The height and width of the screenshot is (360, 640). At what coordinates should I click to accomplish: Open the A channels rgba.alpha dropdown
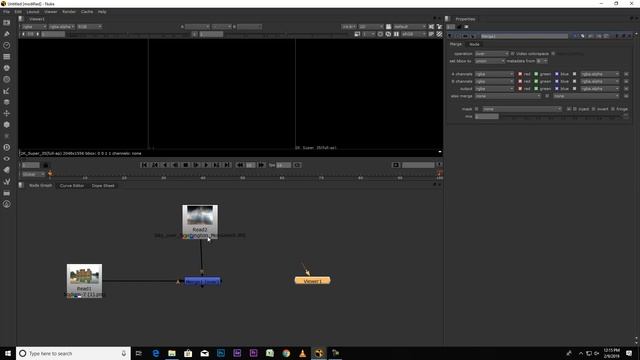click(x=600, y=74)
